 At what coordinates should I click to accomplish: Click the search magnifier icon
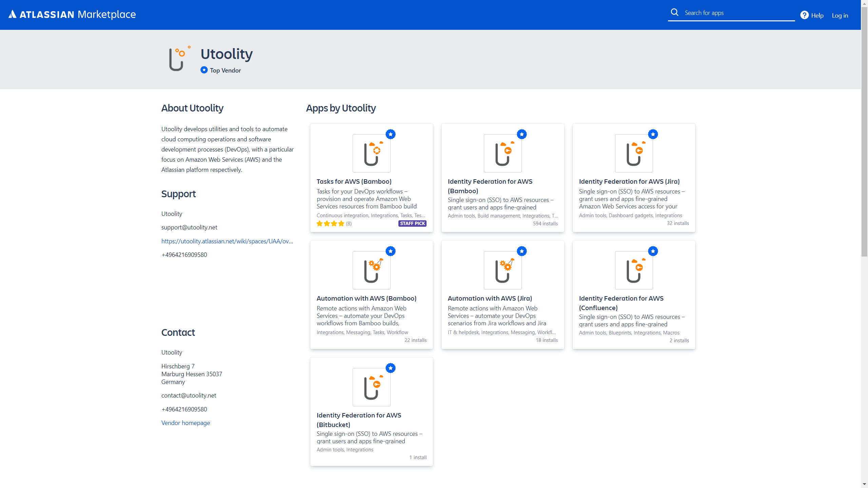coord(675,12)
